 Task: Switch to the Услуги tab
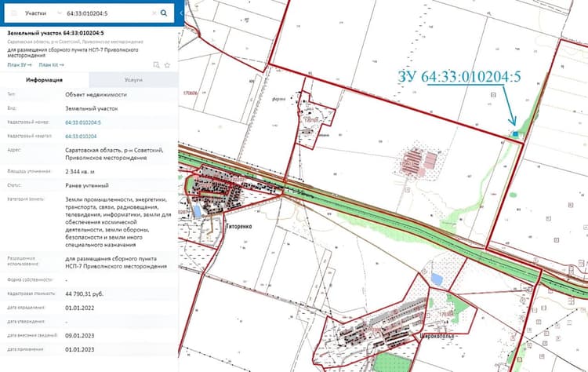[133, 80]
